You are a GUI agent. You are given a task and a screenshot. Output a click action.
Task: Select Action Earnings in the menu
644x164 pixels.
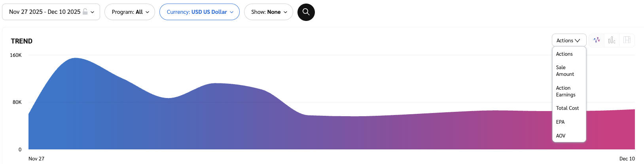(566, 91)
